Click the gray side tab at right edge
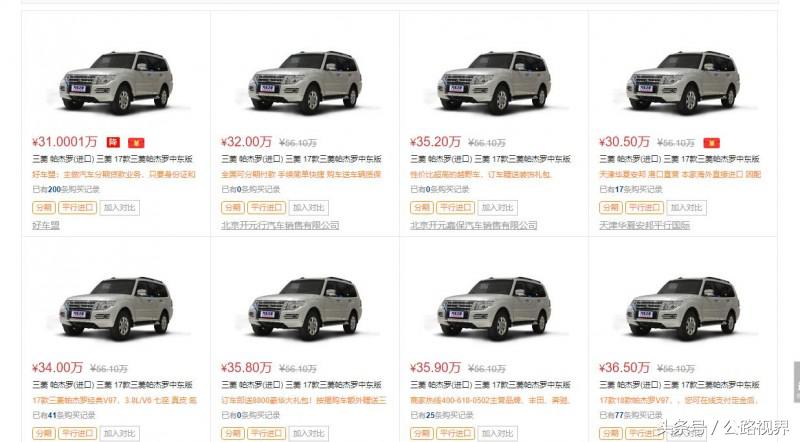800x442 pixels. 796,382
